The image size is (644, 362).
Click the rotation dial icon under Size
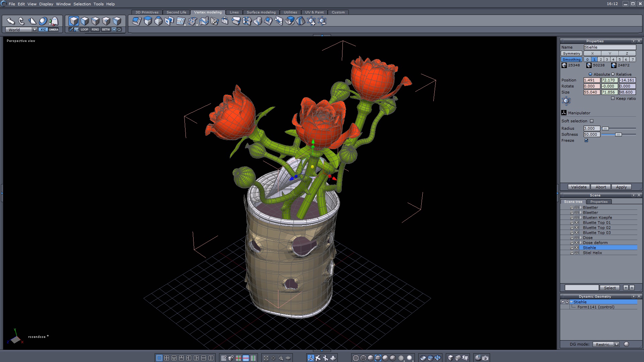(x=566, y=101)
